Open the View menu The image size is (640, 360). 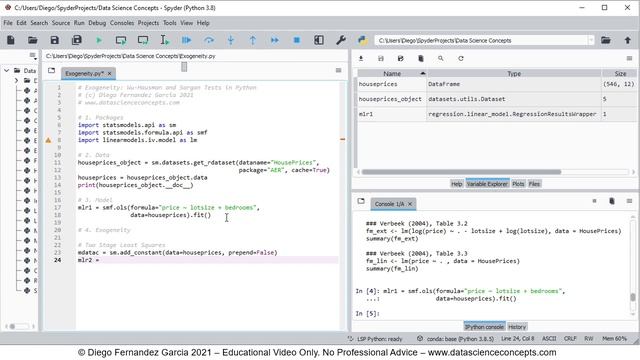(187, 23)
